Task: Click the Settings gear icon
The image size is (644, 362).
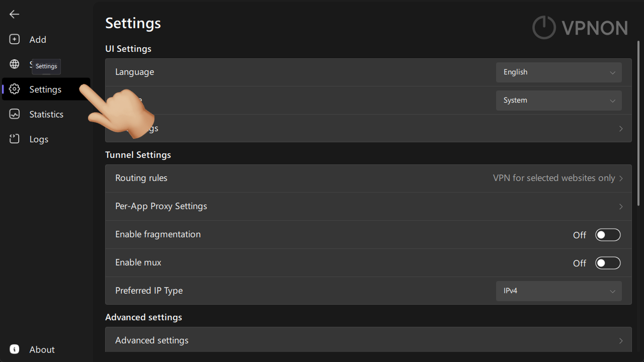Action: 15,89
